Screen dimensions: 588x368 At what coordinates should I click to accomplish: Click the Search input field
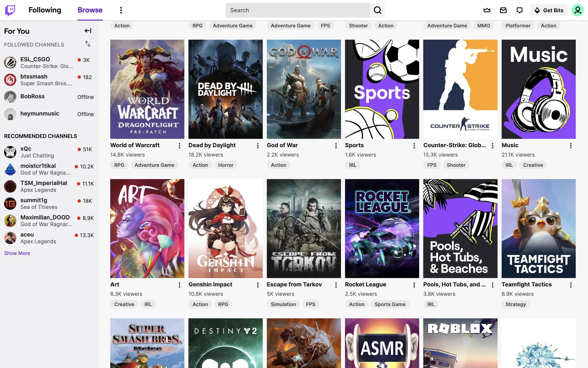(297, 10)
